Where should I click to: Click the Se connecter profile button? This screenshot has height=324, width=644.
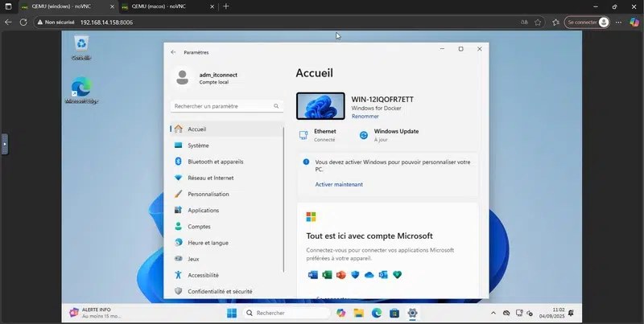point(586,22)
